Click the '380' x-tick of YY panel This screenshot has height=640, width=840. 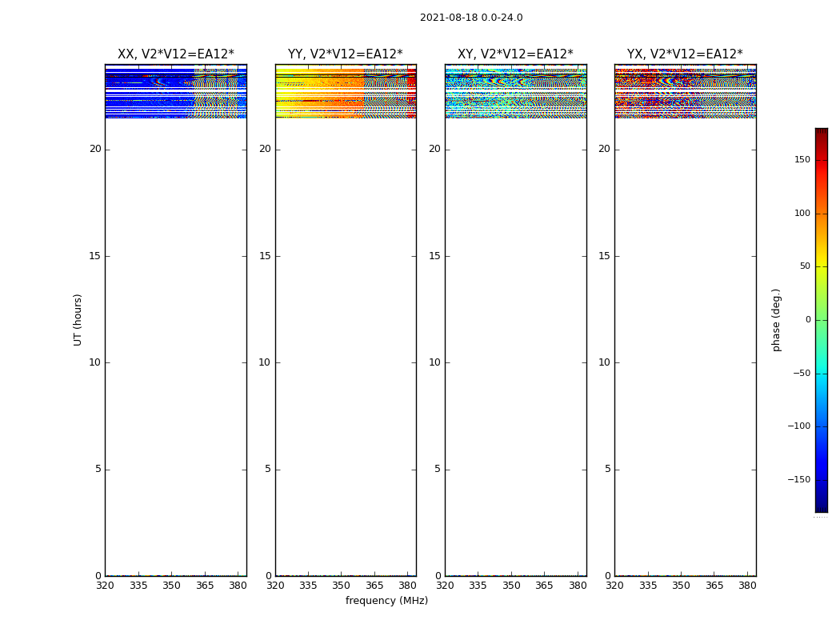[x=408, y=586]
